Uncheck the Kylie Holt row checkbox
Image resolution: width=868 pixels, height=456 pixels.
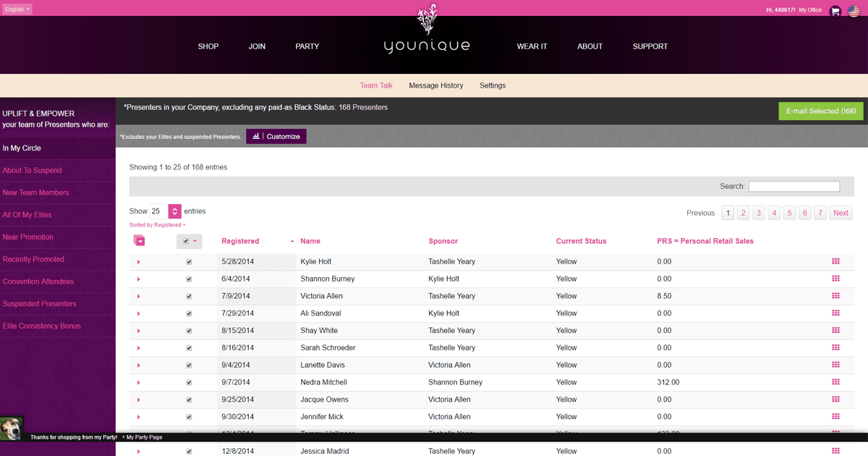[189, 261]
